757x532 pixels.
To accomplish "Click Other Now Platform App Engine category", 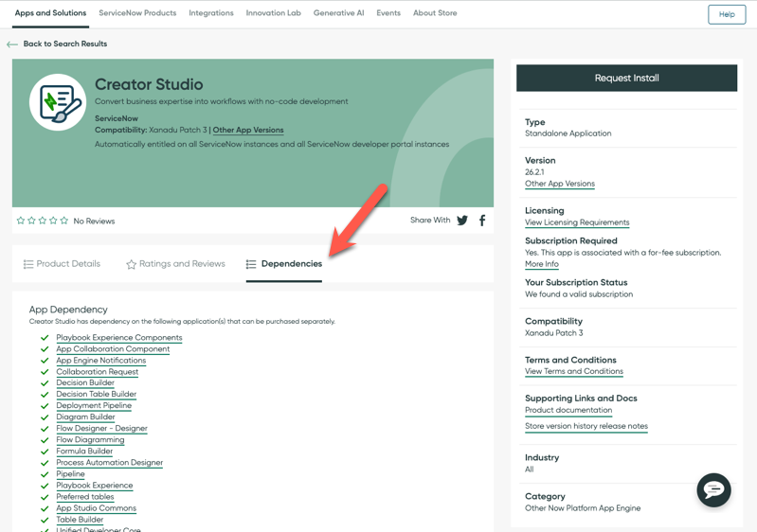I will point(583,508).
